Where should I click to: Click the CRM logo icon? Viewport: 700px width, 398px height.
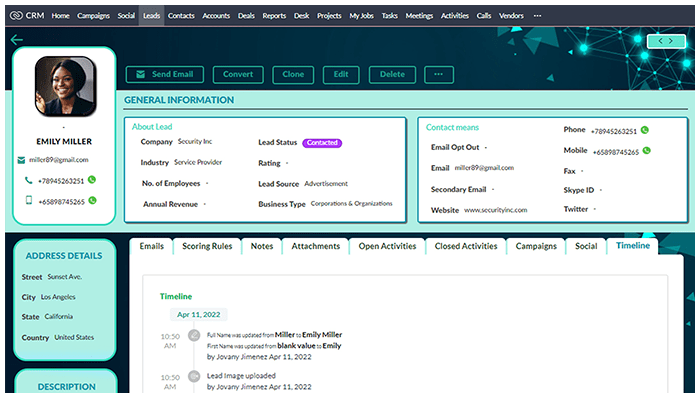click(16, 16)
